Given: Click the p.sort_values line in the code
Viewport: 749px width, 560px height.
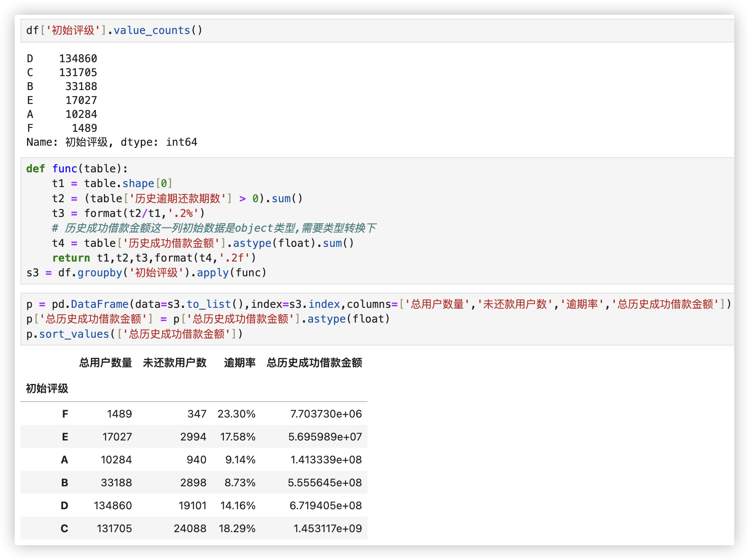Looking at the screenshot, I should coord(134,334).
